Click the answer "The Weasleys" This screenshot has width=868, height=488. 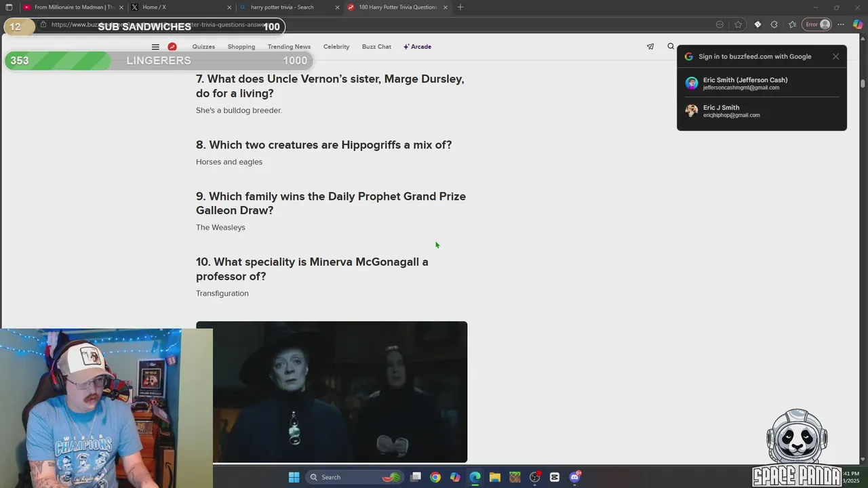pos(220,228)
